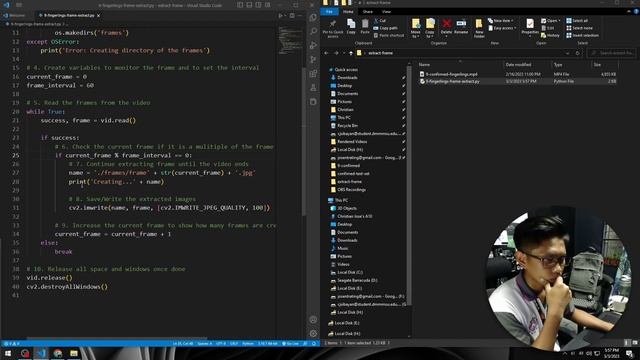Click Invert selection in ribbon
This screenshot has width=640, height=360.
point(582,35)
